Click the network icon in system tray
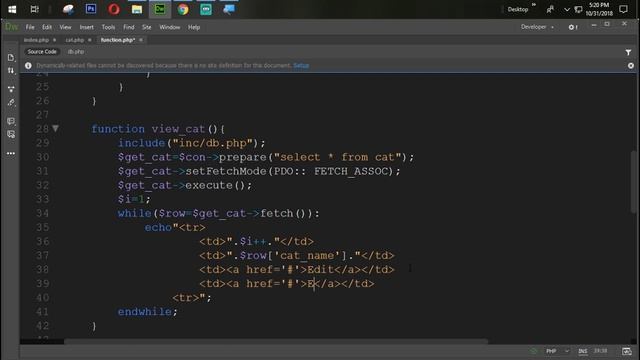The image size is (640, 360). (x=578, y=9)
